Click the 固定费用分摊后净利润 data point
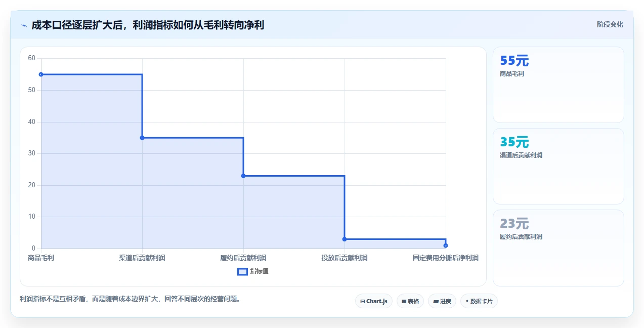The image size is (644, 328). pyautogui.click(x=446, y=245)
